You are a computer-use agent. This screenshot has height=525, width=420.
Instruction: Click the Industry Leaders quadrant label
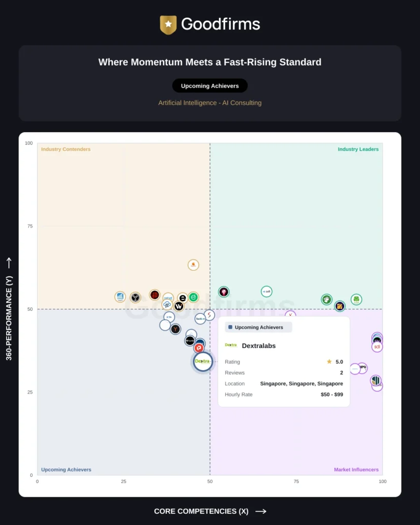click(358, 149)
